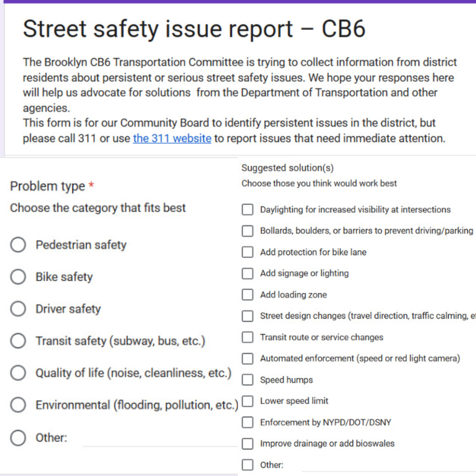Select the Other problem type radio
Viewport: 476px width, 476px height.
pos(18,438)
